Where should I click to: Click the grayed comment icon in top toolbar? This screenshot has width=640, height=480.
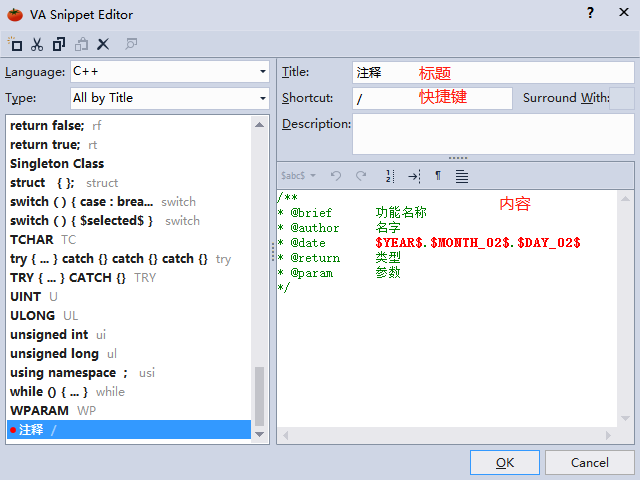131,43
